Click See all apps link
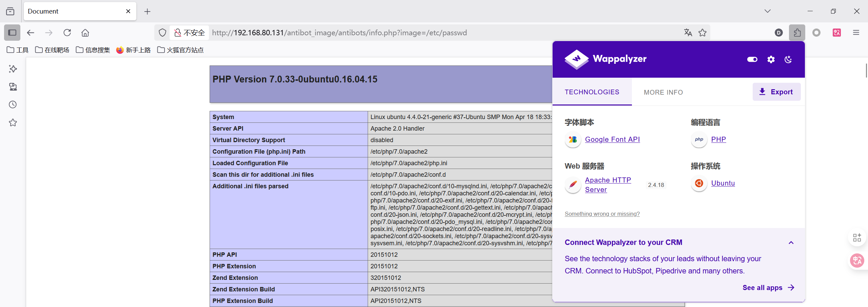Viewport: 868px width, 307px height. 768,288
